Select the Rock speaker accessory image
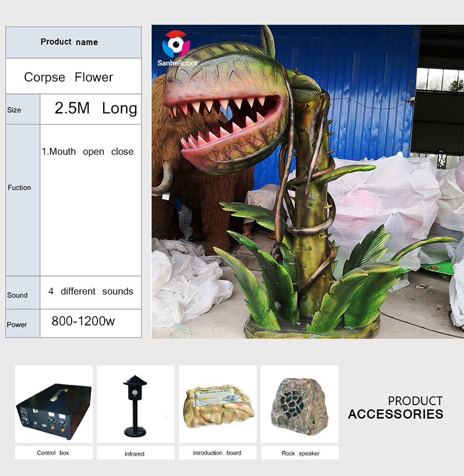 pyautogui.click(x=300, y=404)
